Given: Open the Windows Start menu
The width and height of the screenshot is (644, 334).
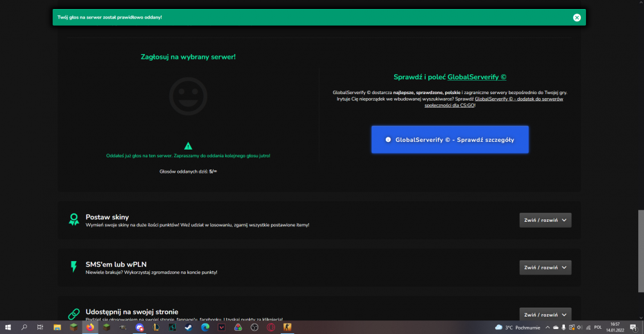Looking at the screenshot, I should pos(8,328).
